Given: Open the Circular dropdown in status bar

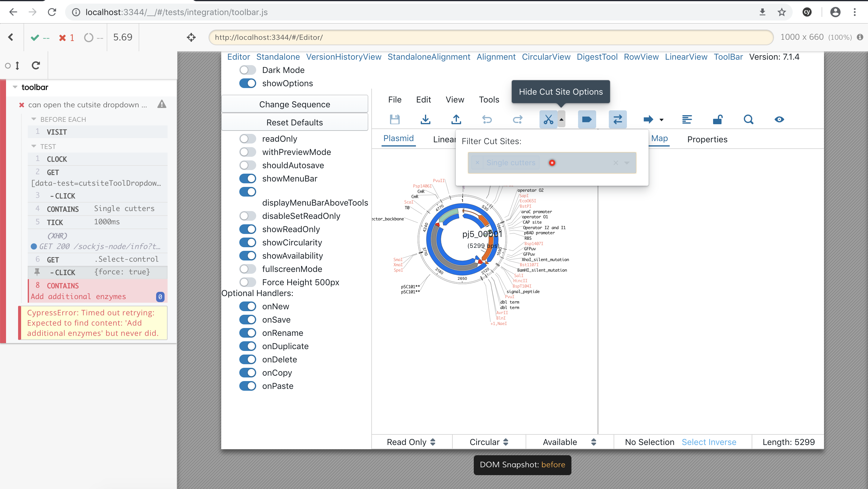Looking at the screenshot, I should click(489, 442).
